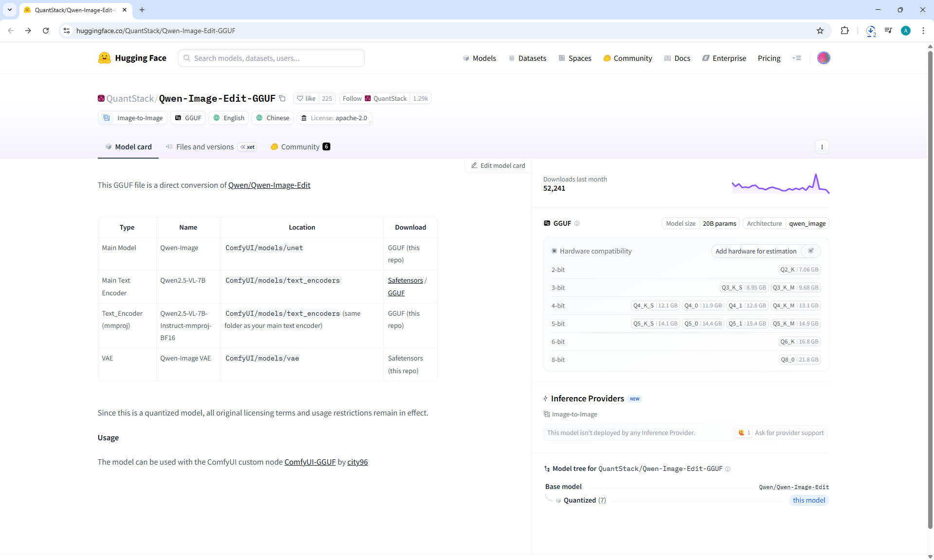Screen dimensions: 934x560
Task: Bookmark this page with the star icon
Action: click(x=820, y=31)
